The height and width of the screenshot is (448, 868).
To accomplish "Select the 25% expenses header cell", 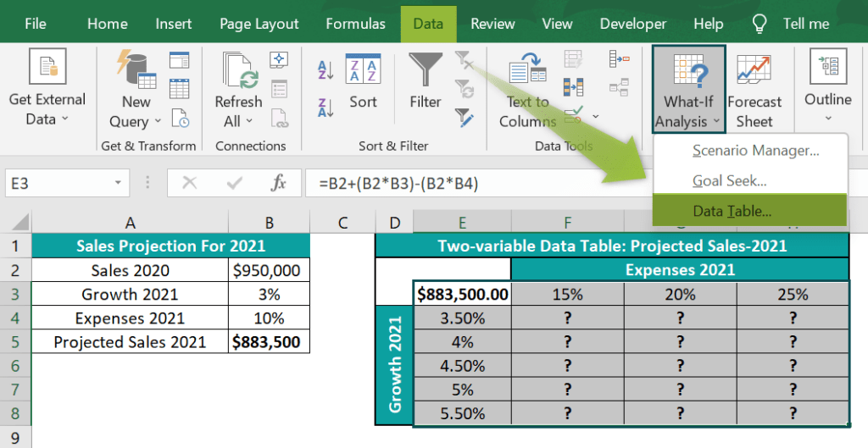I will [793, 294].
